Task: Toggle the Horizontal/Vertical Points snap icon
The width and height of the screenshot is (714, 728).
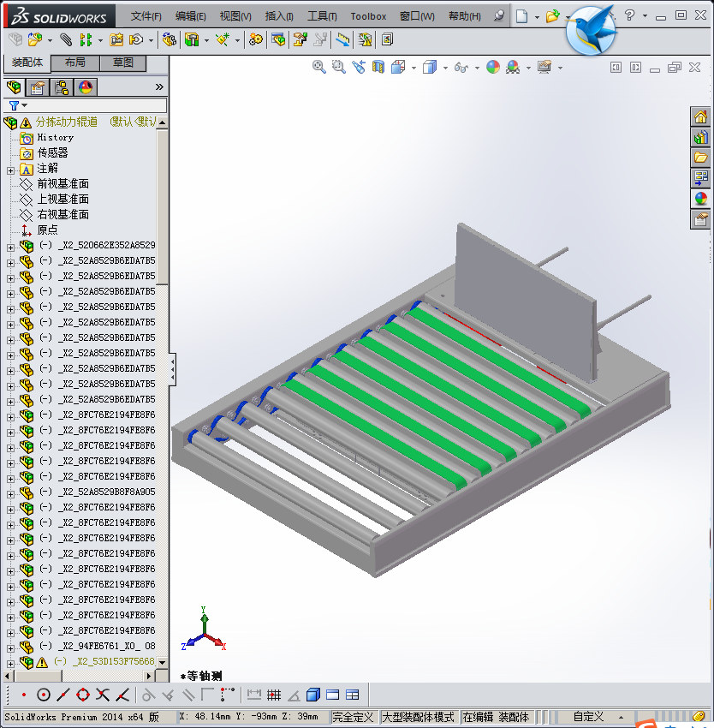Action: click(x=227, y=695)
